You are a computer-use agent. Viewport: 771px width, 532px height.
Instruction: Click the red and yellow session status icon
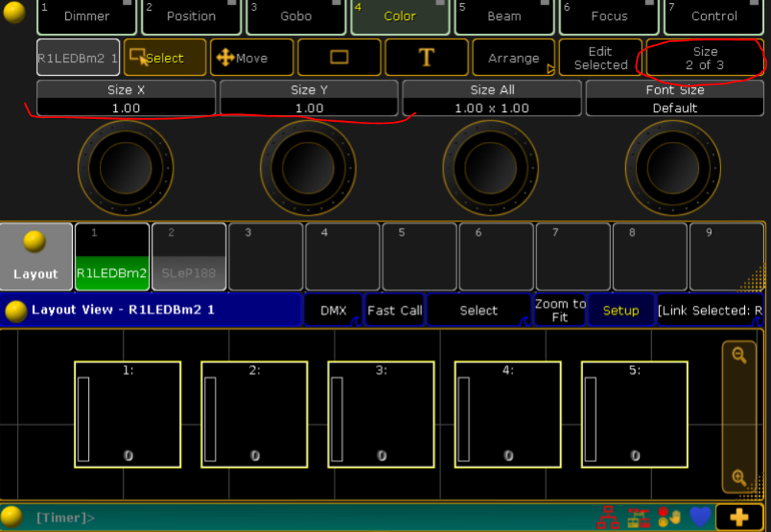pyautogui.click(x=639, y=517)
